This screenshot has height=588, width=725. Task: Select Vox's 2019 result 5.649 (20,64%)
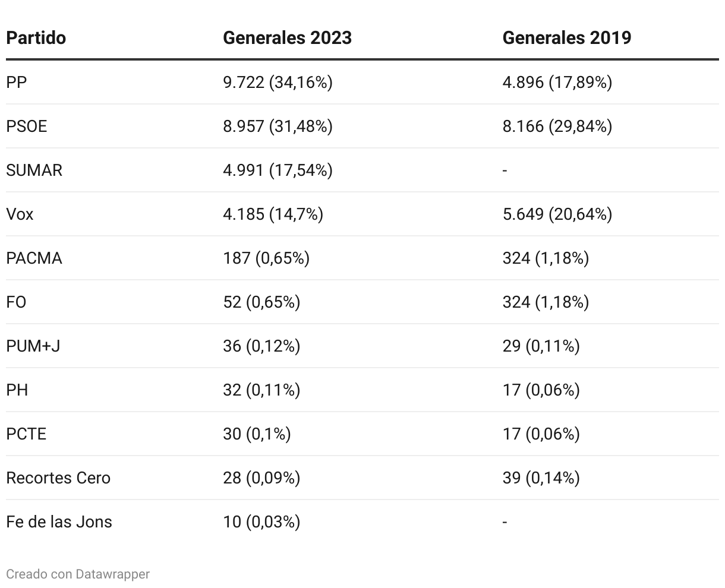coord(557,214)
